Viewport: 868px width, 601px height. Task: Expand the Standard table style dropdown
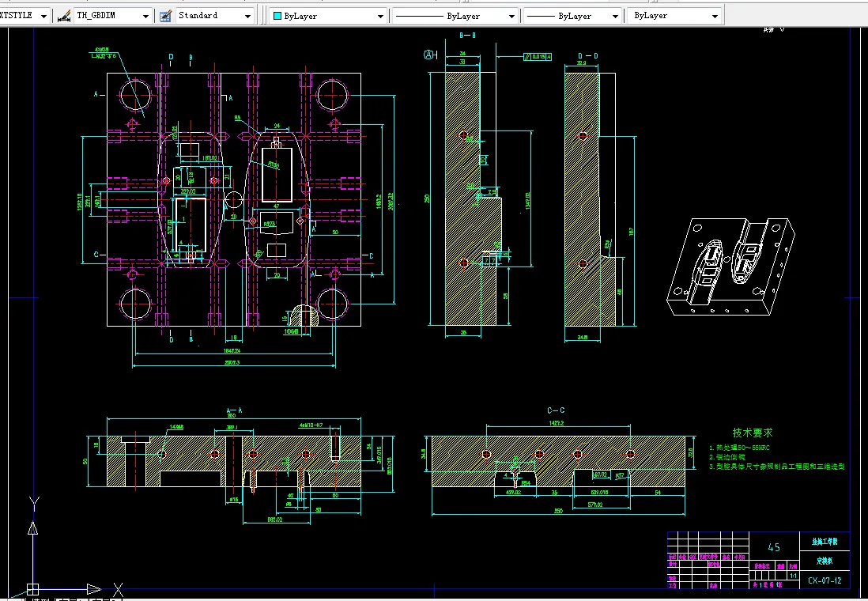(247, 16)
